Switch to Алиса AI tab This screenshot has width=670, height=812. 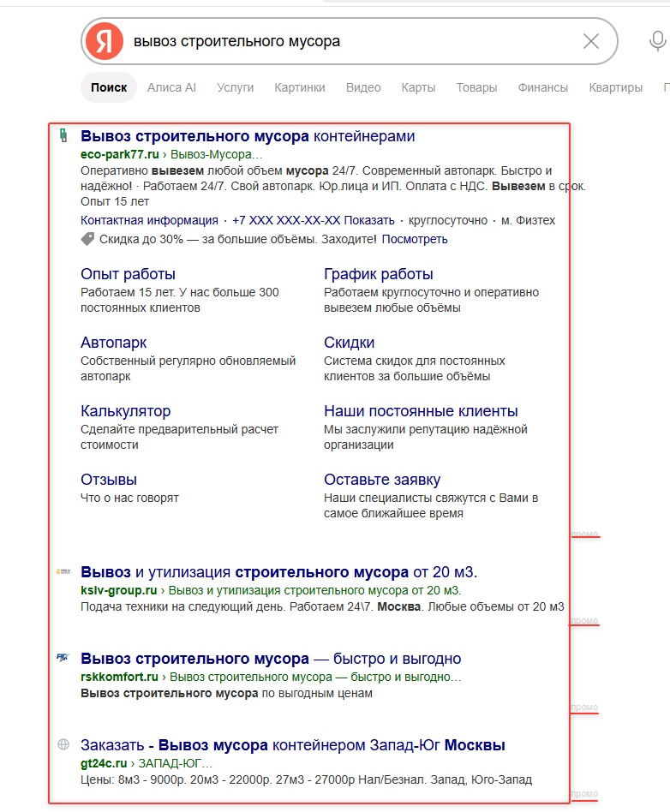[x=171, y=87]
